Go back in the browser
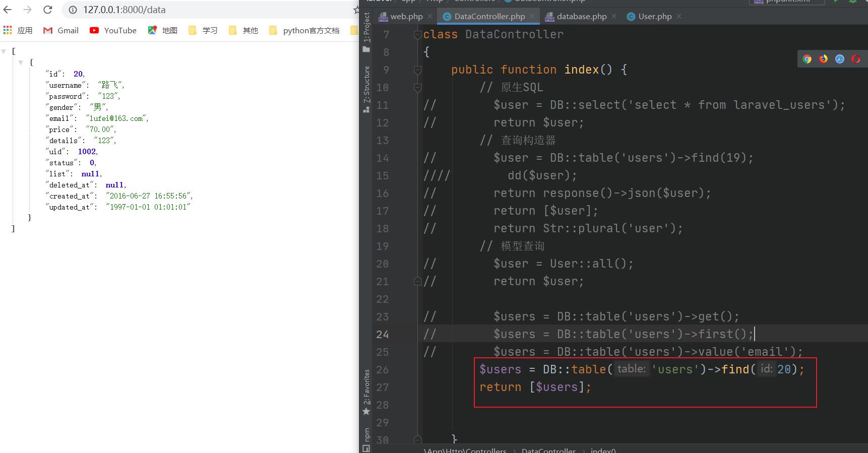 (8, 10)
